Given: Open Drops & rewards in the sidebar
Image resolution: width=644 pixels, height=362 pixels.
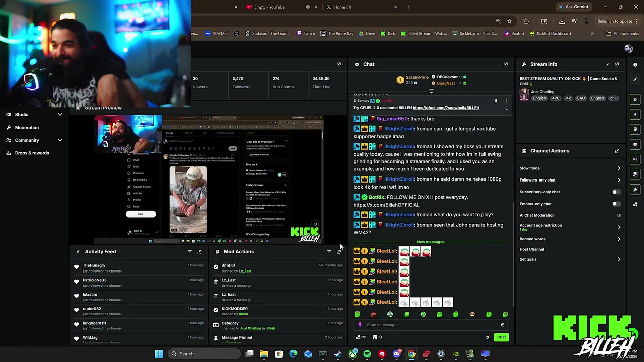Looking at the screenshot, I should click(32, 153).
